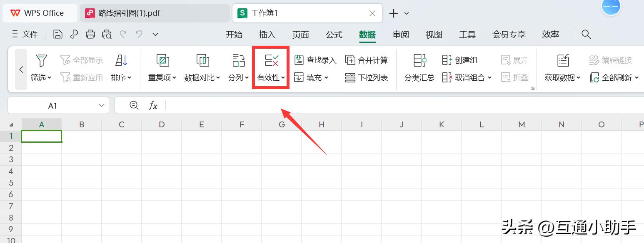The height and width of the screenshot is (243, 644).
Task: Switch to 路线指引图(1).pdf tab
Action: [155, 13]
